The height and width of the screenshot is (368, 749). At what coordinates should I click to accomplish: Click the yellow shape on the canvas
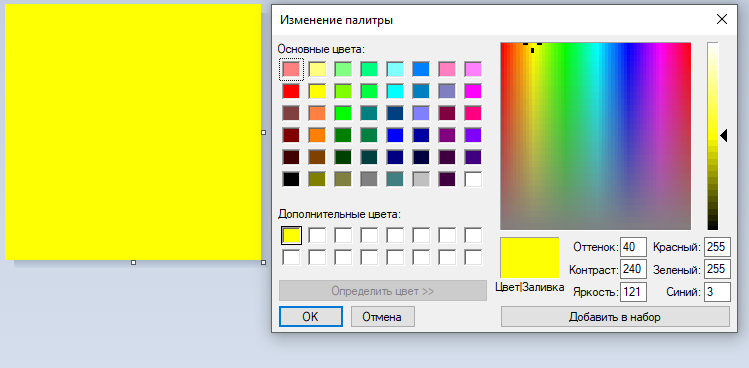[133, 132]
